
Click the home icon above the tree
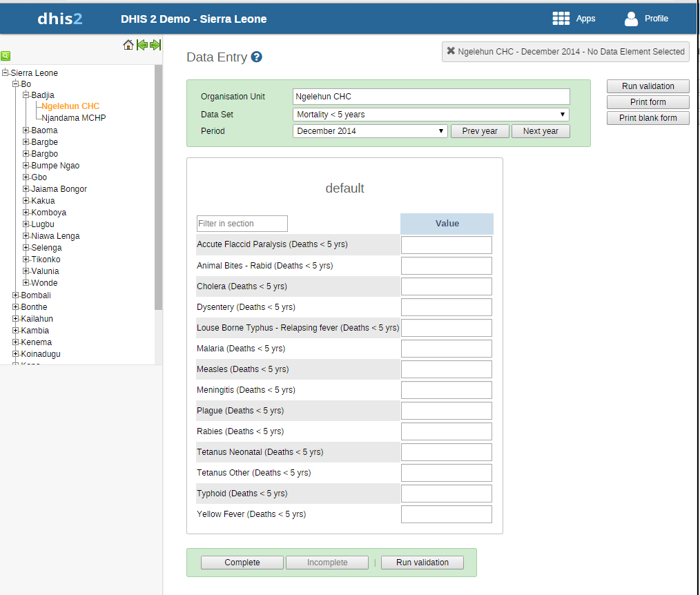click(128, 45)
